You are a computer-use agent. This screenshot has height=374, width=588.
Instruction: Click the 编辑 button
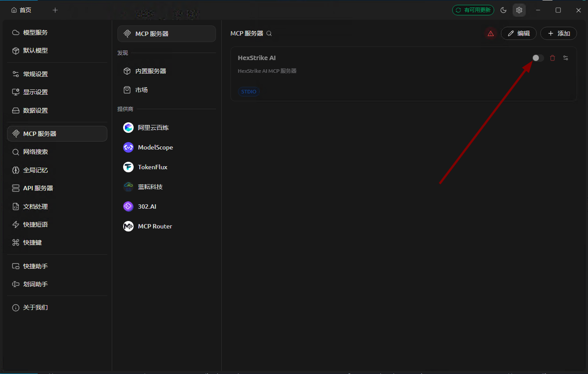pos(519,33)
